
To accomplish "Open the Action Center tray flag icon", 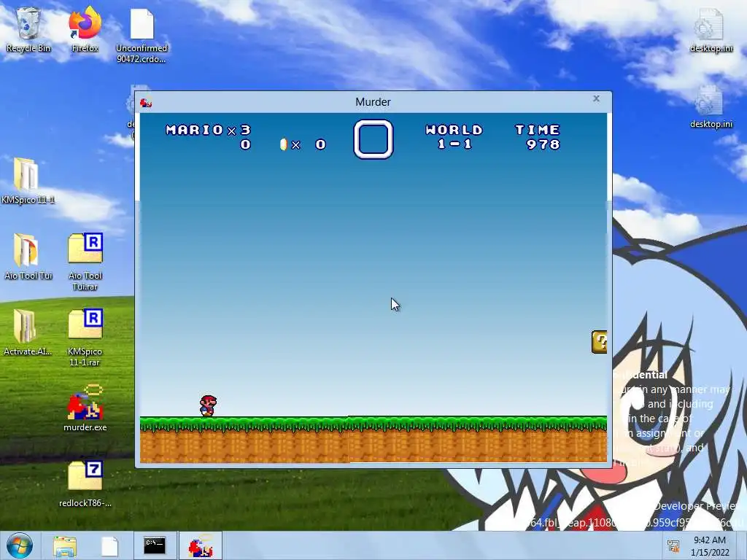I will click(673, 545).
